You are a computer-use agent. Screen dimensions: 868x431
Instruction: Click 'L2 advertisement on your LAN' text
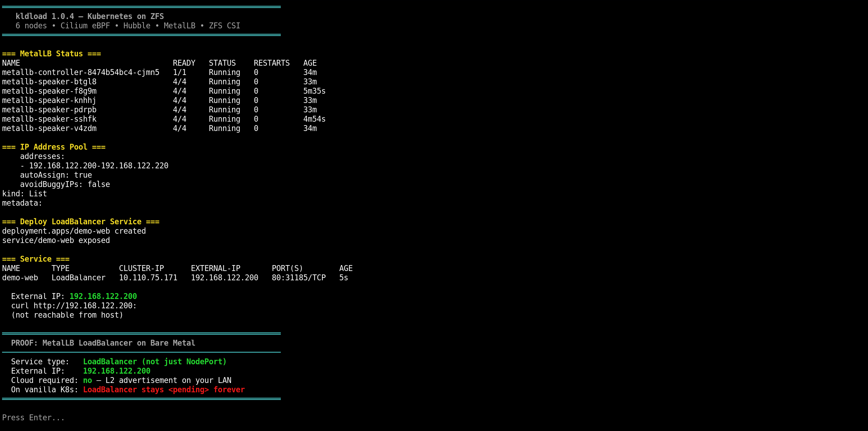tap(168, 380)
